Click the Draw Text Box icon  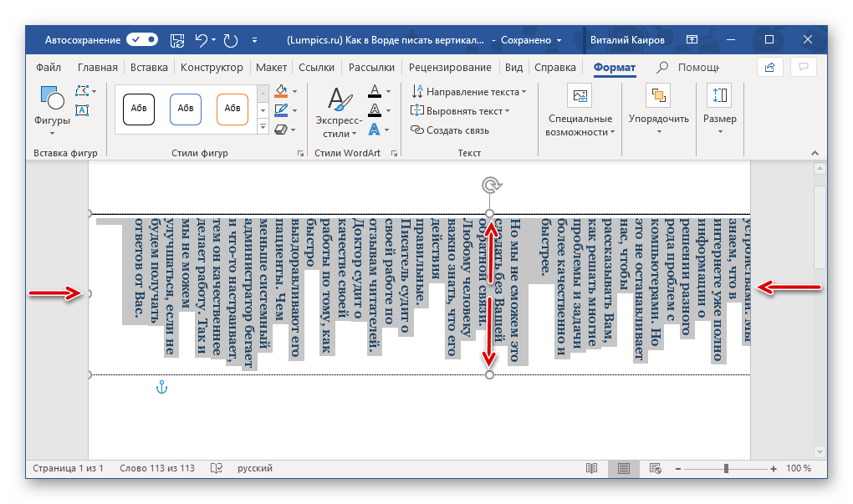(82, 110)
